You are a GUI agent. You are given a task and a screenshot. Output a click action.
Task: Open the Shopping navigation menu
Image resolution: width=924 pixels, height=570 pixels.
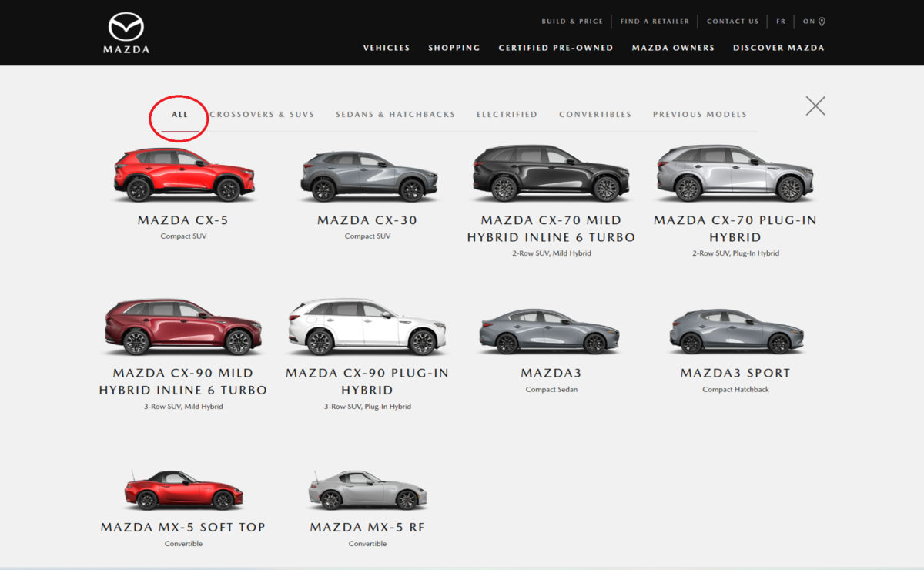pos(454,48)
